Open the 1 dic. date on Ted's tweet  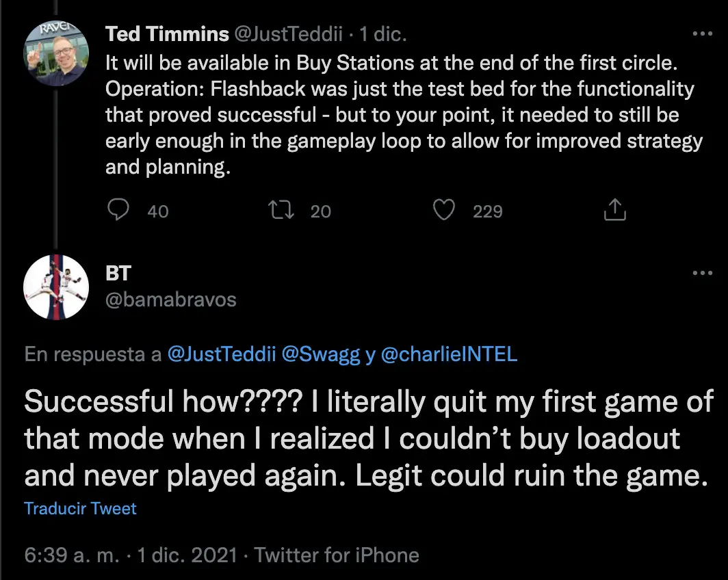pos(383,34)
